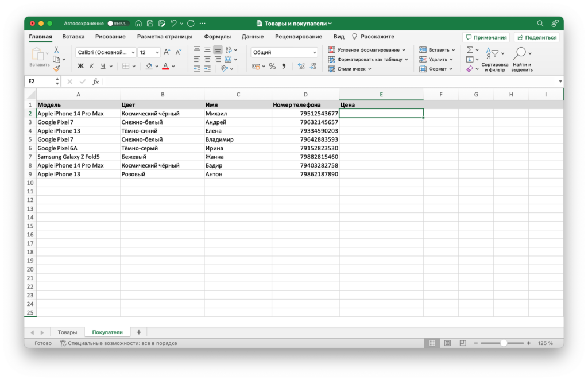Click the increase font size icon
The width and height of the screenshot is (588, 380).
[x=167, y=52]
